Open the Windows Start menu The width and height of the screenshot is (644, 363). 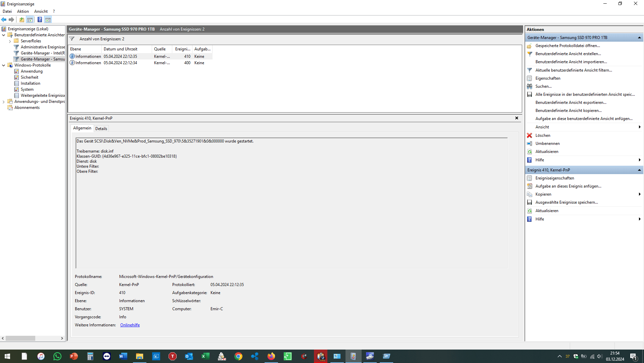(x=7, y=356)
